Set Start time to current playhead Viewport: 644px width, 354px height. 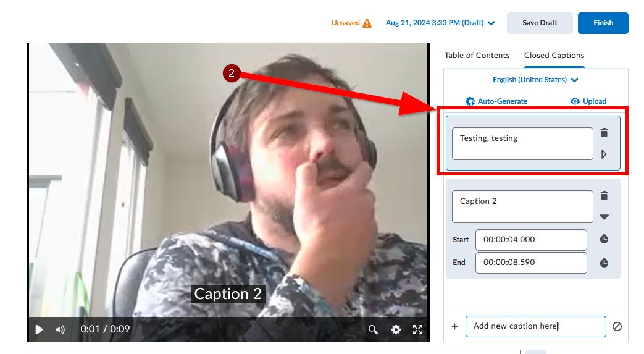tap(604, 239)
